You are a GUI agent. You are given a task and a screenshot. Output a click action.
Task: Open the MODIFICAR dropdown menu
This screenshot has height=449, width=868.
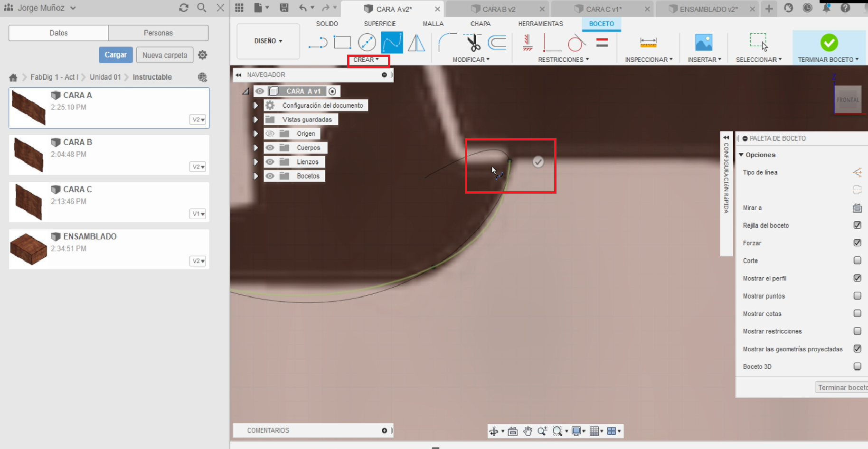471,60
